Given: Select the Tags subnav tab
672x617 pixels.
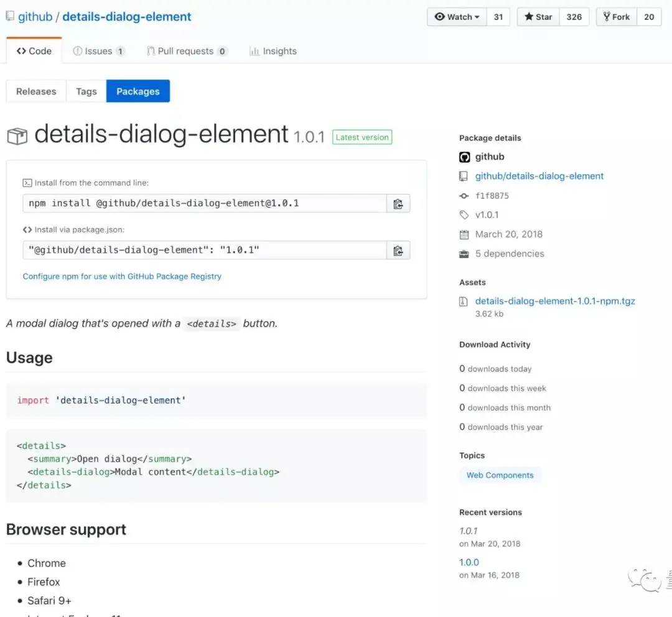Looking at the screenshot, I should pyautogui.click(x=86, y=91).
